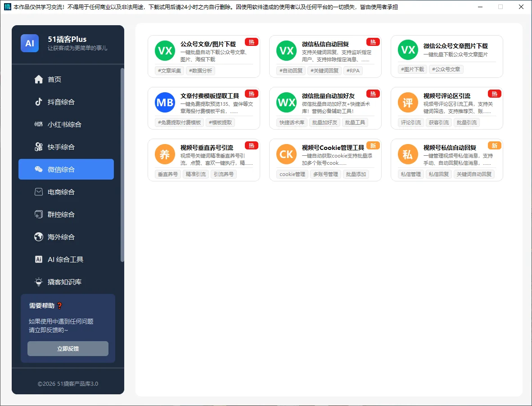Click the 关键词自动回复 tag

click(474, 174)
